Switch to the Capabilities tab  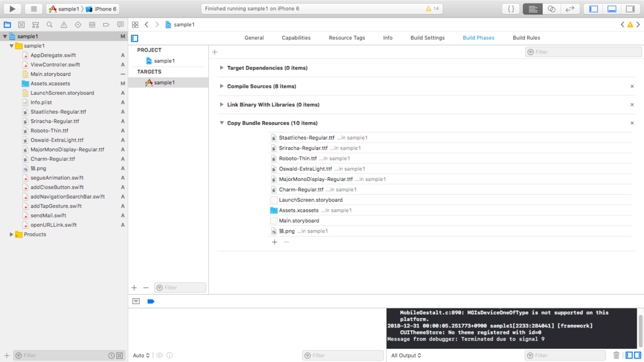[296, 38]
